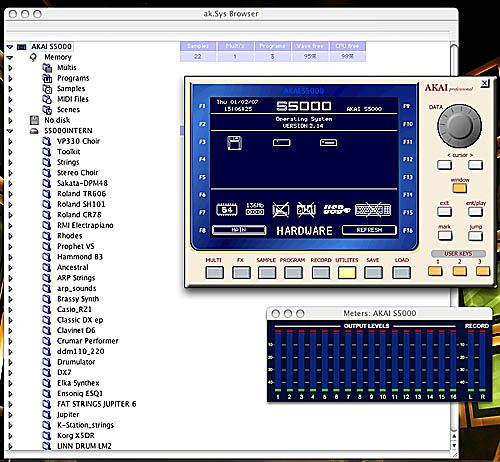Click the DX7 folder icon
Viewport: 500px width, 462px height.
point(47,373)
